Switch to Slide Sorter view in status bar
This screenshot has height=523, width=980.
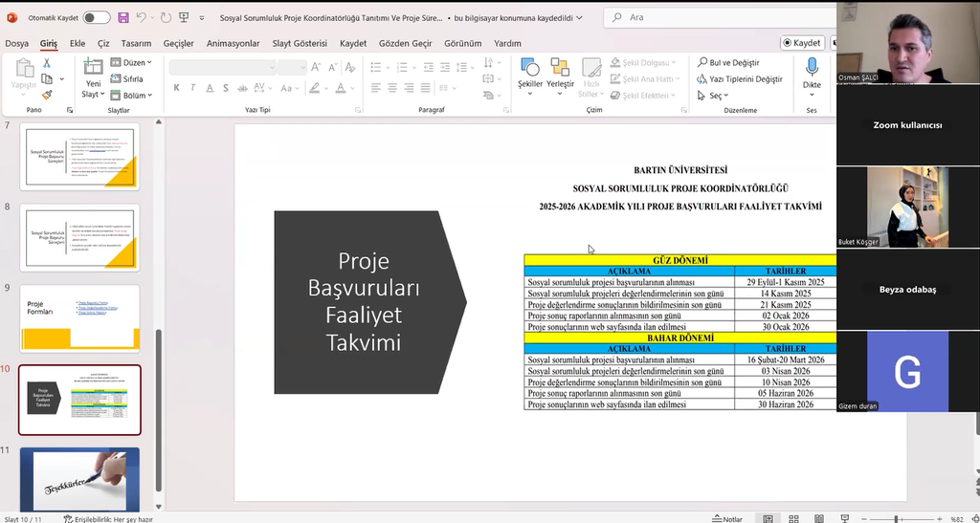793,518
